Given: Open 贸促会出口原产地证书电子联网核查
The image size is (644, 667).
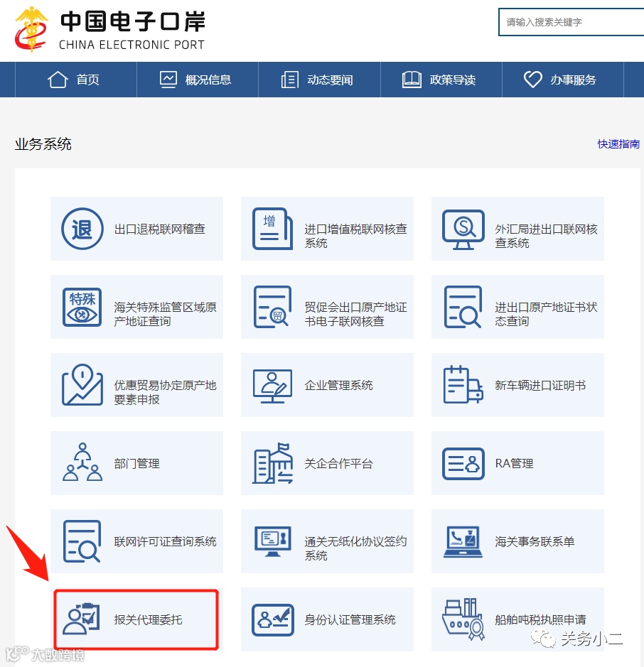Looking at the screenshot, I should (x=327, y=307).
